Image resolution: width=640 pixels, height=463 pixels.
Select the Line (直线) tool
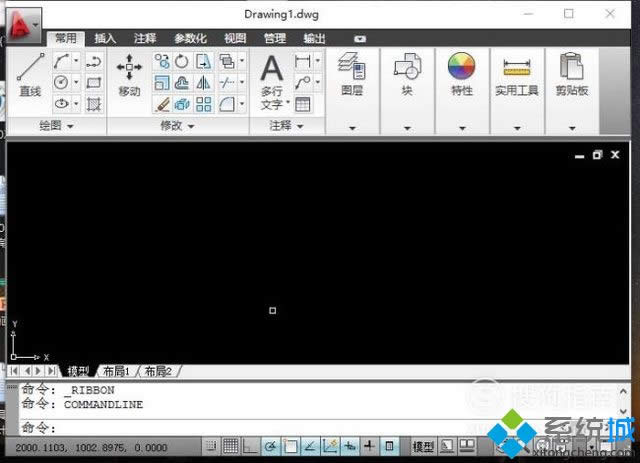30,75
